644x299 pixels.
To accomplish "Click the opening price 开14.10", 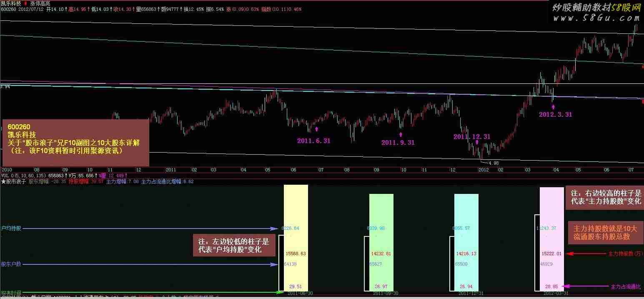I will click(56, 8).
